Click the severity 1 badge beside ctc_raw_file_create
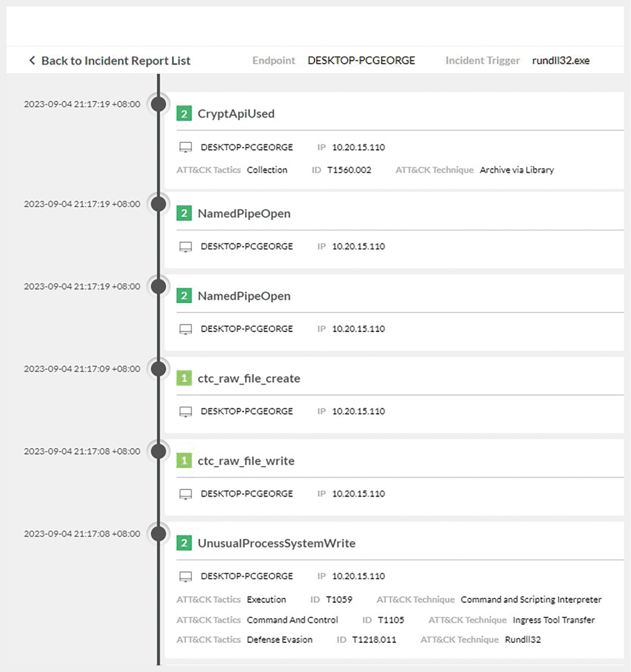631x672 pixels. 184,378
